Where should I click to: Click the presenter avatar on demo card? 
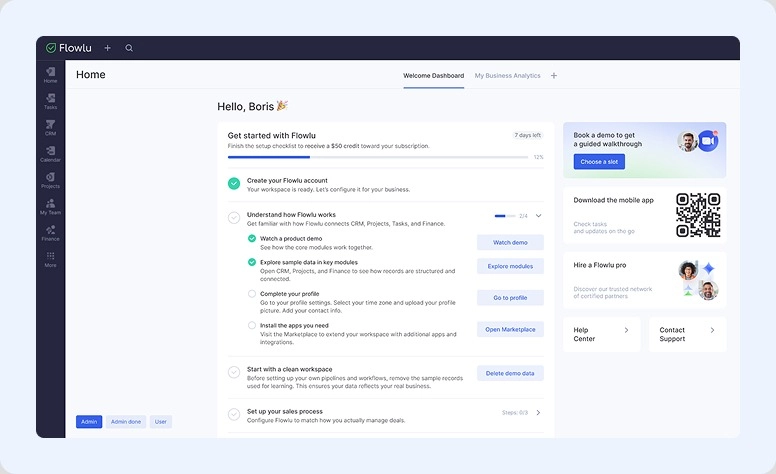click(687, 142)
